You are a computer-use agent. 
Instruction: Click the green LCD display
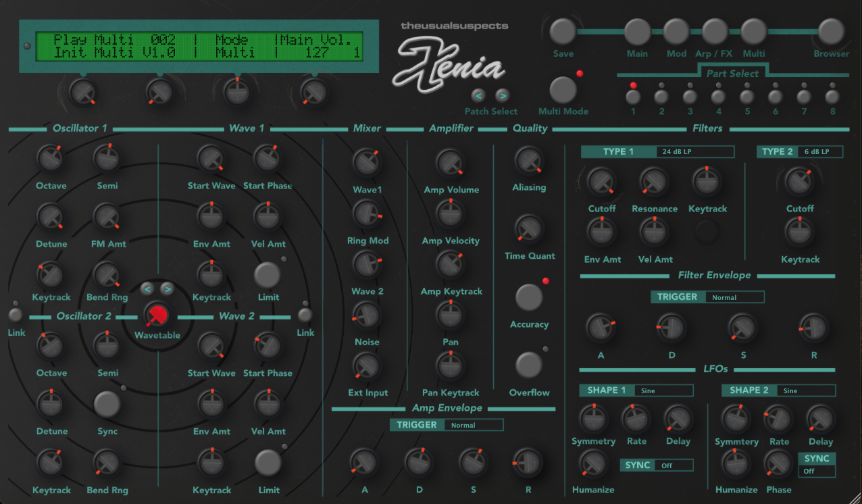[x=199, y=46]
